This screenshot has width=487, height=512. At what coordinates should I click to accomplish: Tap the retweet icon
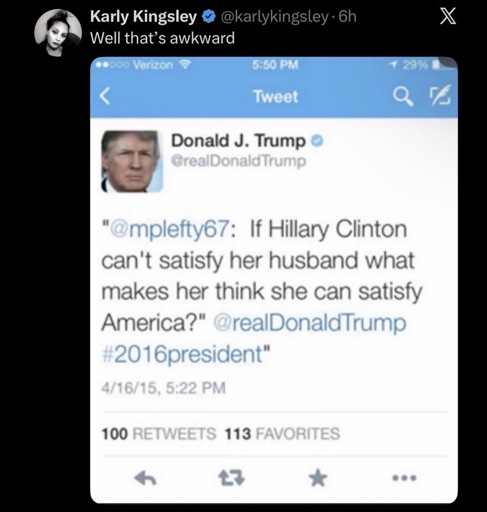(231, 478)
